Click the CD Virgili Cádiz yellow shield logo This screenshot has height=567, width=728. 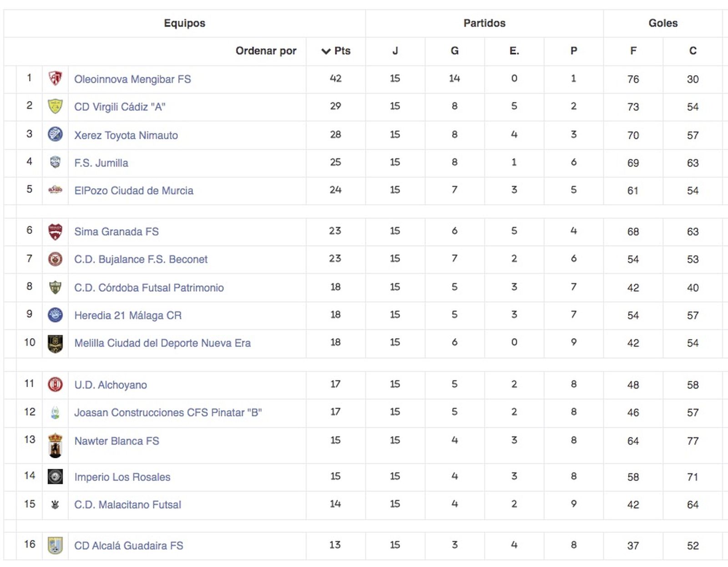tap(55, 106)
